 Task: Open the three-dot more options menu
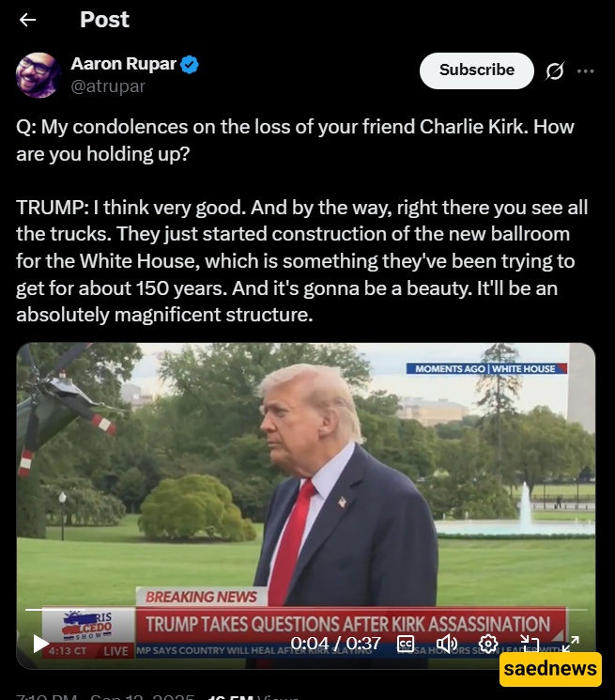585,71
